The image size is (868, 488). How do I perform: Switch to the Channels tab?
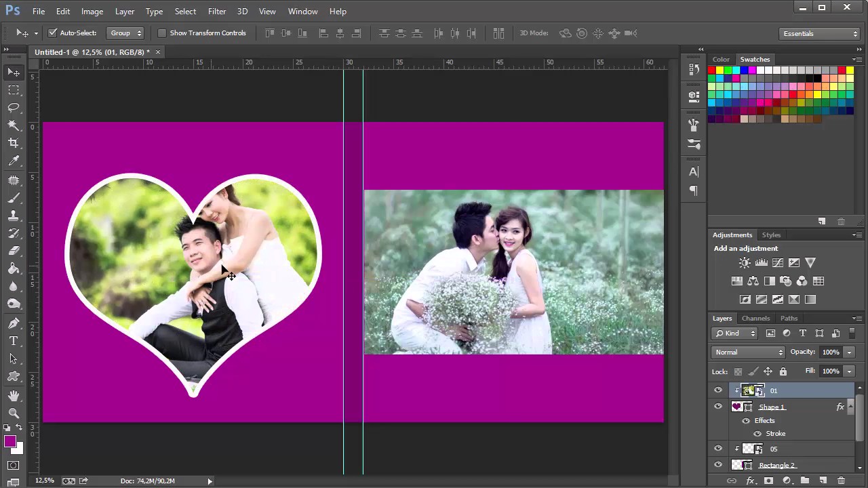[755, 318]
